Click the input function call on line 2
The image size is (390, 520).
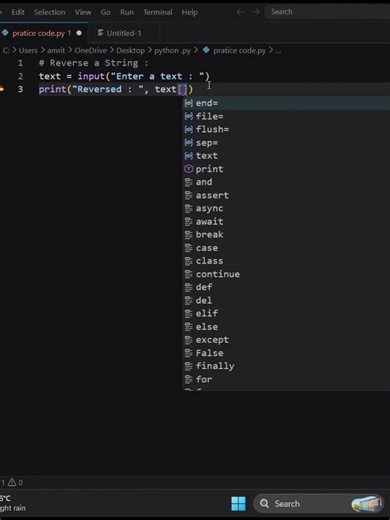91,76
